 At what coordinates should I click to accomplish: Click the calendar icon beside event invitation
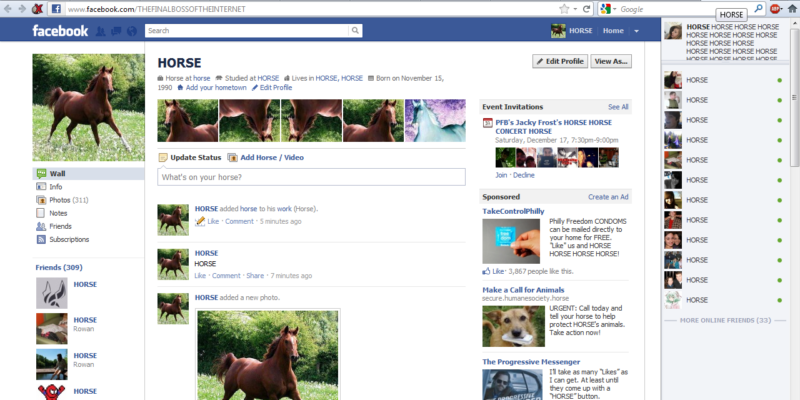pos(487,124)
